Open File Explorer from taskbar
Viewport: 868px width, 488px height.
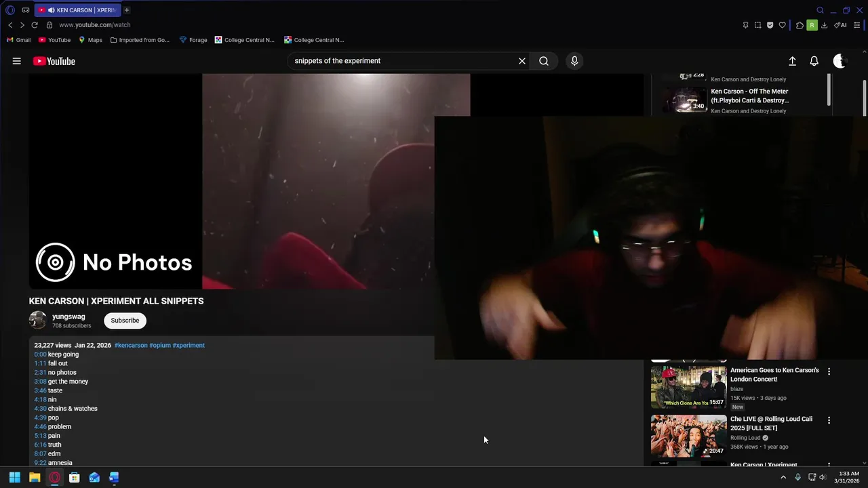coord(35,477)
